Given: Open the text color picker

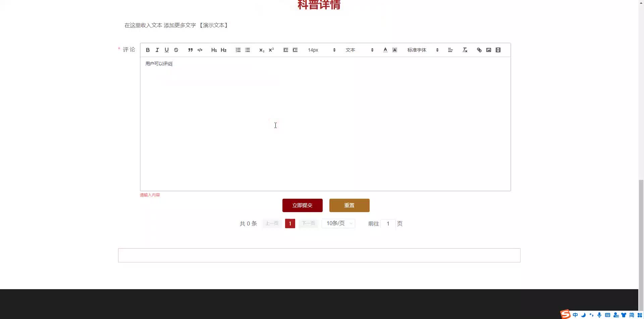Looking at the screenshot, I should pos(385,50).
